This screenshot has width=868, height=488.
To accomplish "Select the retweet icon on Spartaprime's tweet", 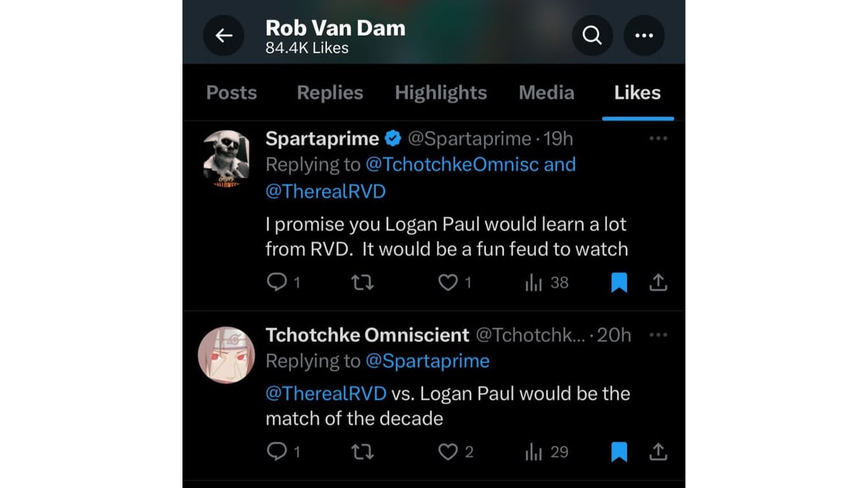I will pyautogui.click(x=362, y=282).
